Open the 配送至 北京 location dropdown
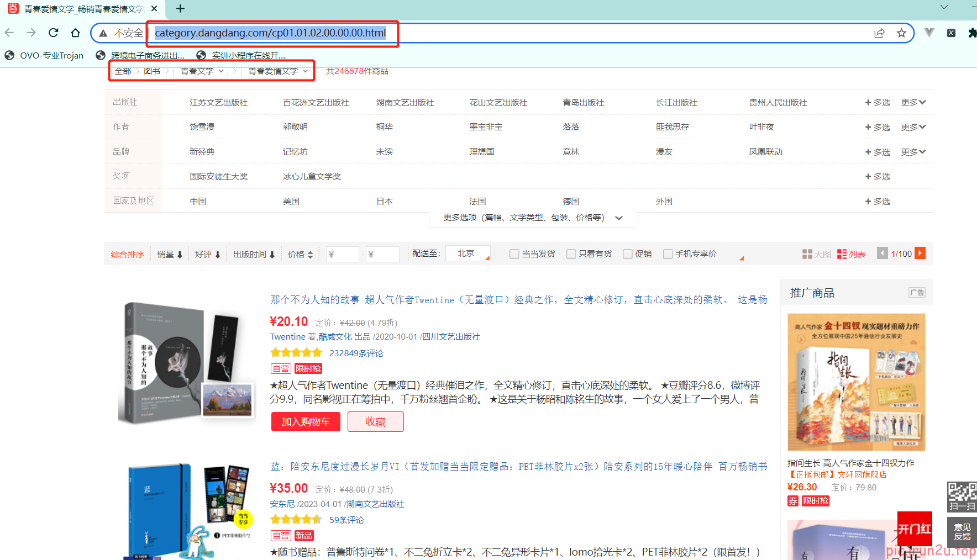This screenshot has width=977, height=560. [468, 253]
